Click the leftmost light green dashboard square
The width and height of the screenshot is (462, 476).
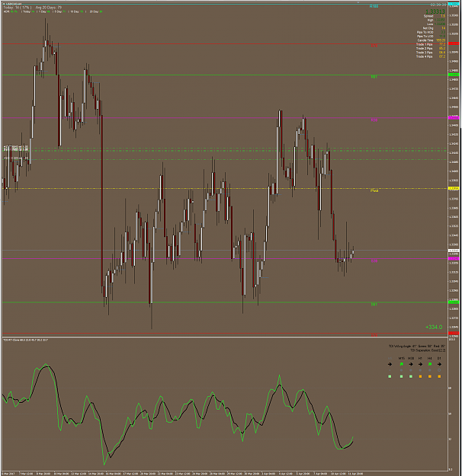coord(390,376)
